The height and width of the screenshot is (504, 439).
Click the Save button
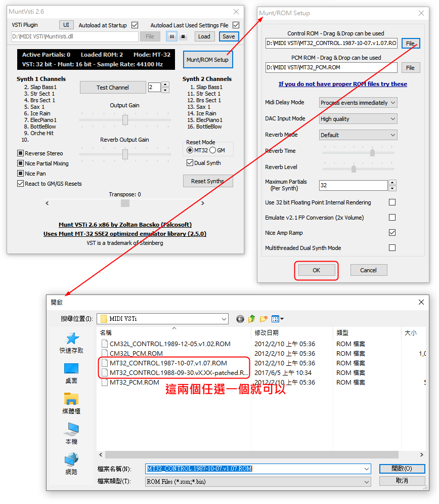[x=229, y=36]
